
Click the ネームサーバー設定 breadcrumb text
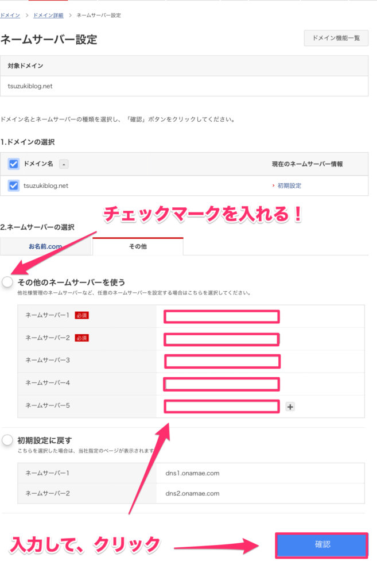tap(99, 16)
